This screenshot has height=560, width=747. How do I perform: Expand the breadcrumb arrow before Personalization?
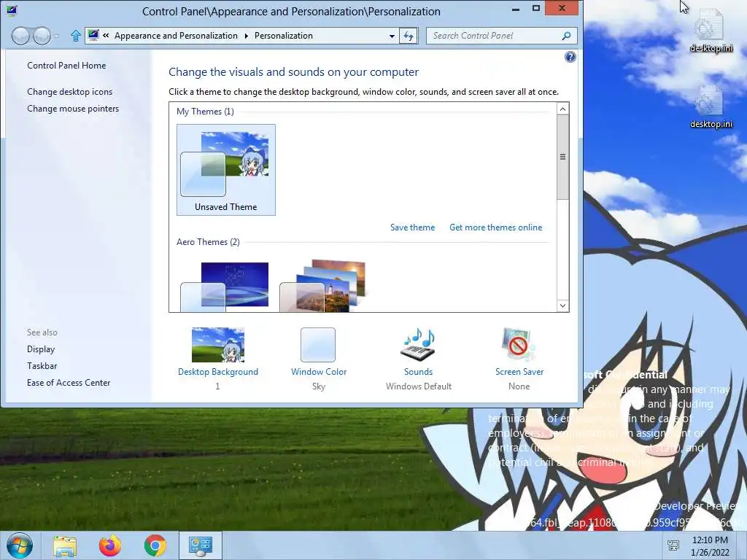(247, 36)
